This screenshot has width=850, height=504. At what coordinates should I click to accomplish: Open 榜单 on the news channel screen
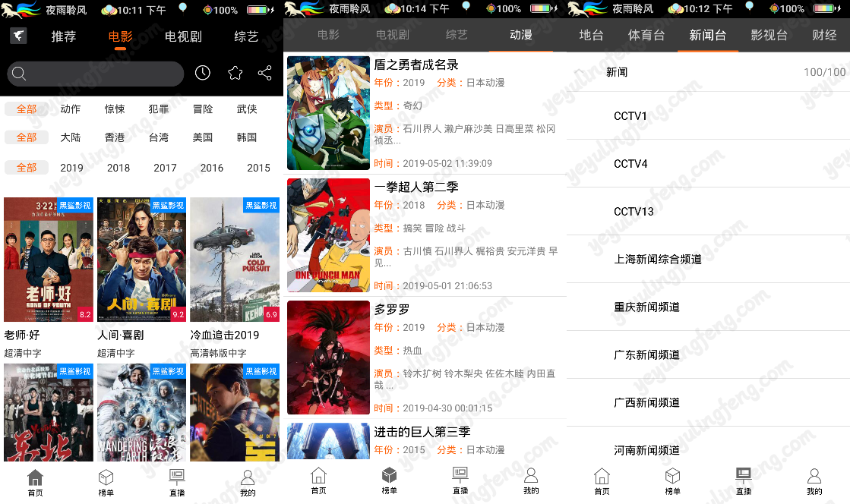tap(673, 481)
